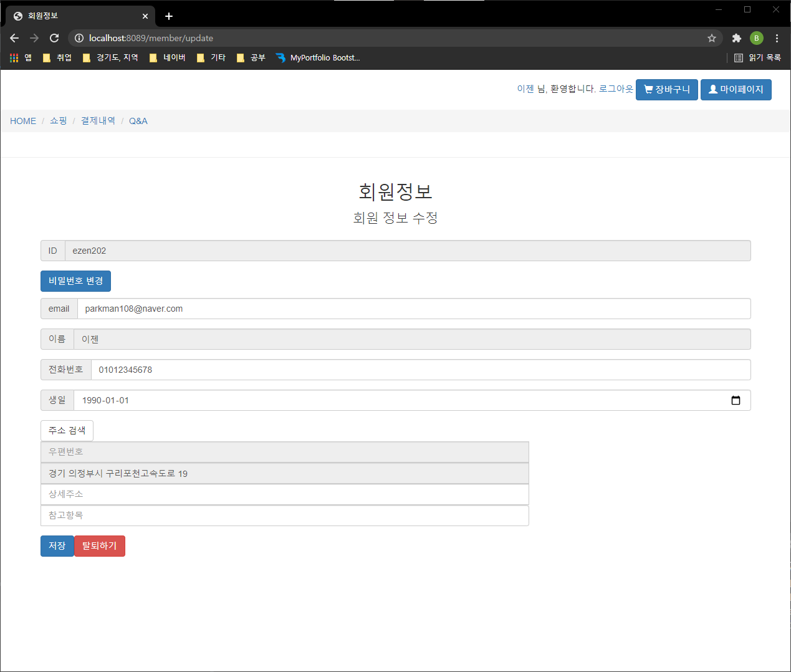Viewport: 791px width, 672px height.
Task: Open the Q&A navigation link
Action: (x=138, y=120)
